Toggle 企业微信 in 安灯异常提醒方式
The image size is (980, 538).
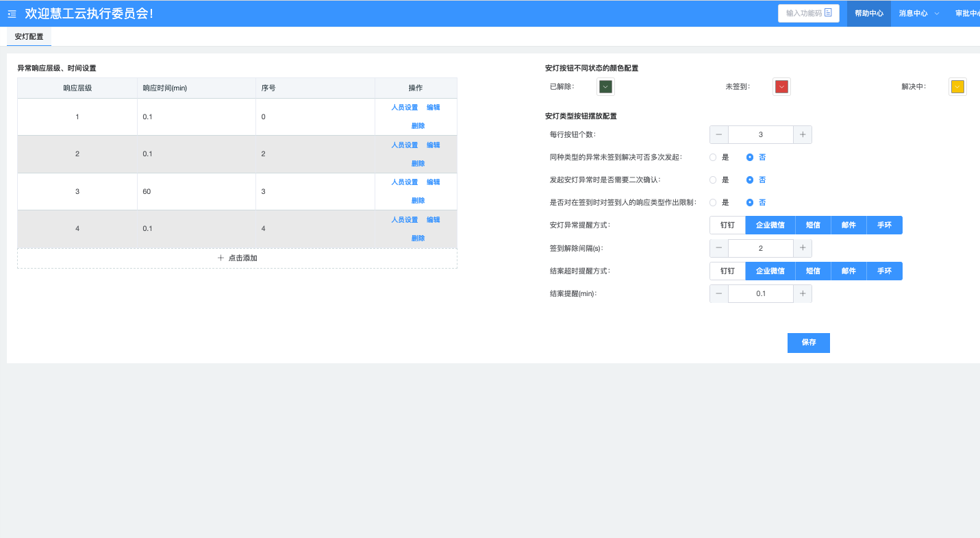[x=770, y=225]
